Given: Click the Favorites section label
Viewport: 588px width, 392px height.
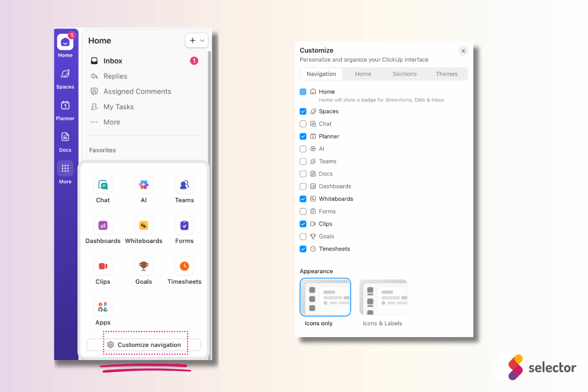Looking at the screenshot, I should (102, 150).
